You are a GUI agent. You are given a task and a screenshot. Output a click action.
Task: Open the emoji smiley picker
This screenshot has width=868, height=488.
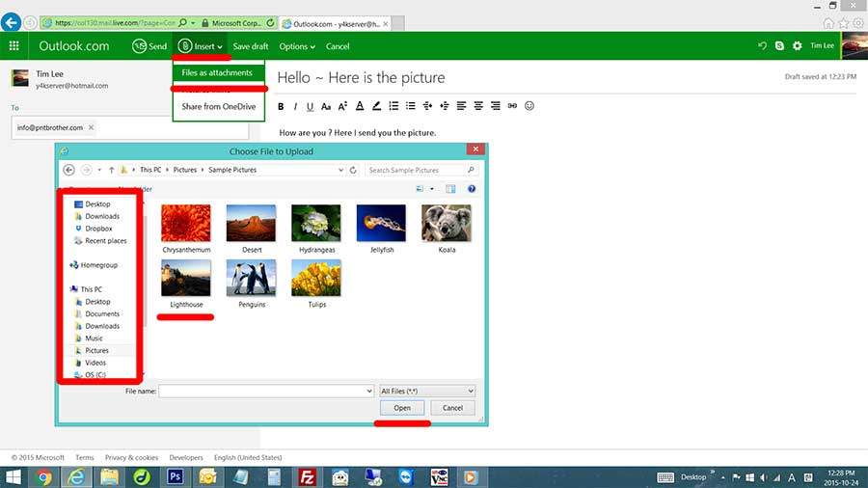click(x=529, y=106)
